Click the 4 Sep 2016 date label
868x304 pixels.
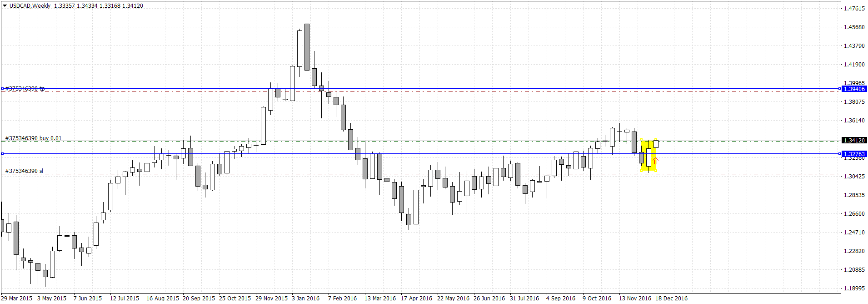coord(561,299)
